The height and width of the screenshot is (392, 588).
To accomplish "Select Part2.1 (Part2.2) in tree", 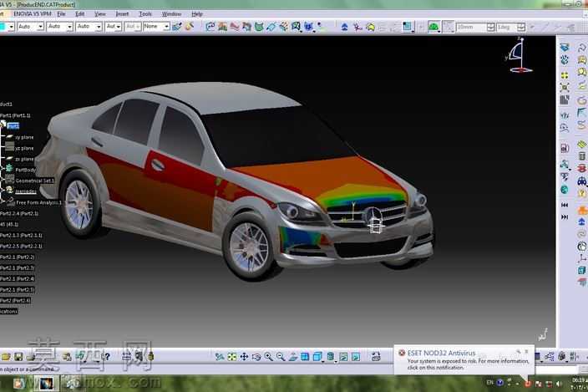I will [18, 257].
